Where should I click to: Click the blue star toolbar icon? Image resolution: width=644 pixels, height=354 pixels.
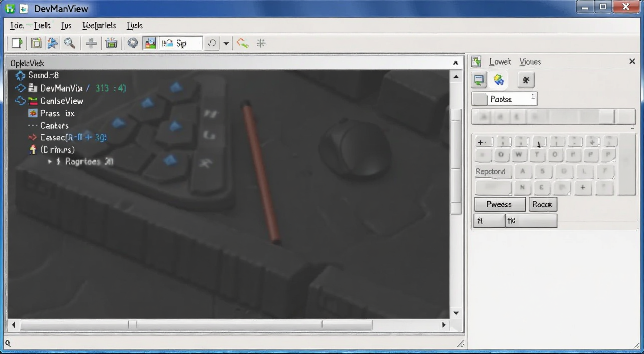[x=52, y=43]
